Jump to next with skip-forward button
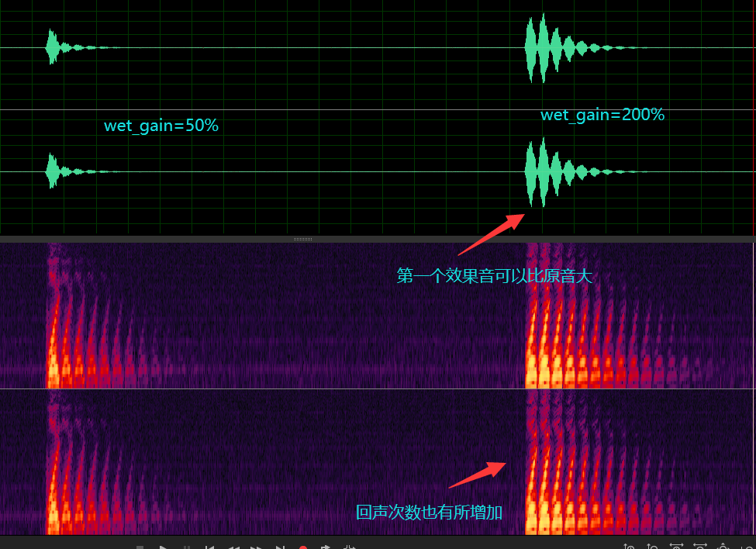Image resolution: width=756 pixels, height=549 pixels. tap(280, 547)
